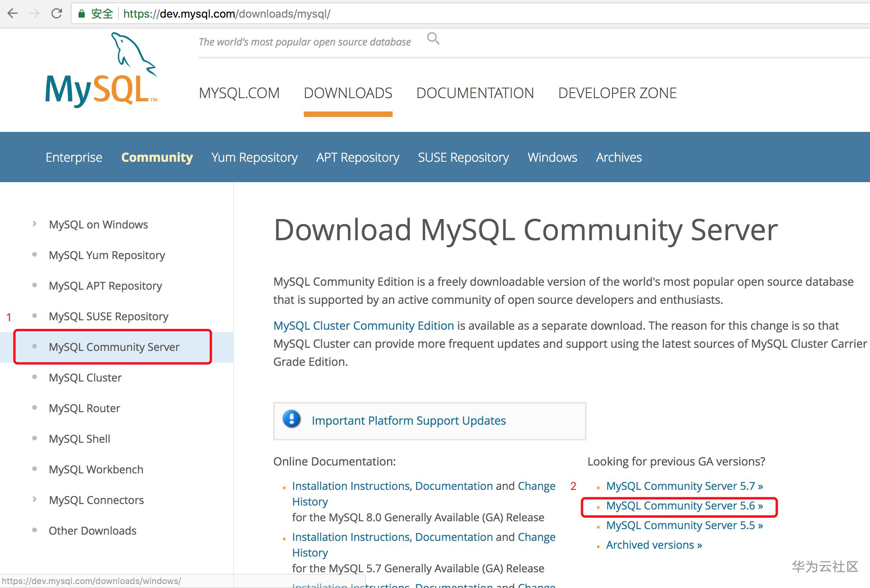Image resolution: width=870 pixels, height=588 pixels.
Task: Click the browser forward arrow
Action: (x=35, y=14)
